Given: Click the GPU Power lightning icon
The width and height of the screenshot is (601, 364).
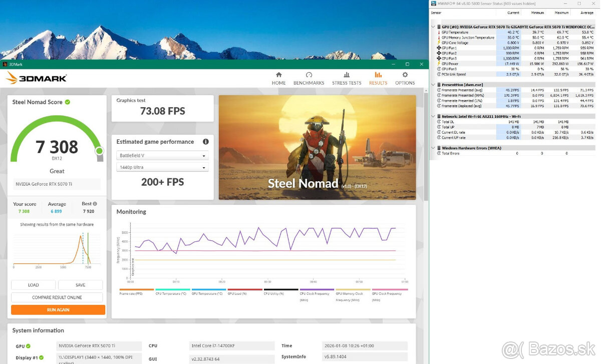Looking at the screenshot, I should pos(439,64).
